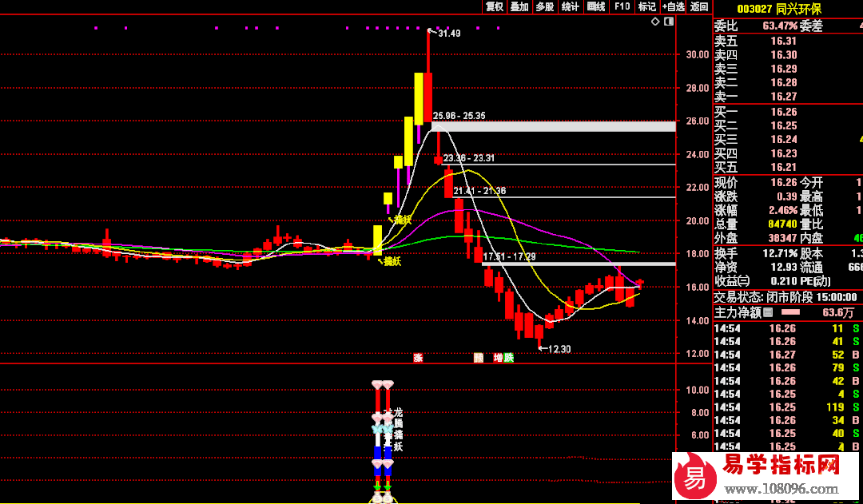Viewport: 863px width, 504px height.
Task: Activate the 画线 drawing tool
Action: [595, 6]
